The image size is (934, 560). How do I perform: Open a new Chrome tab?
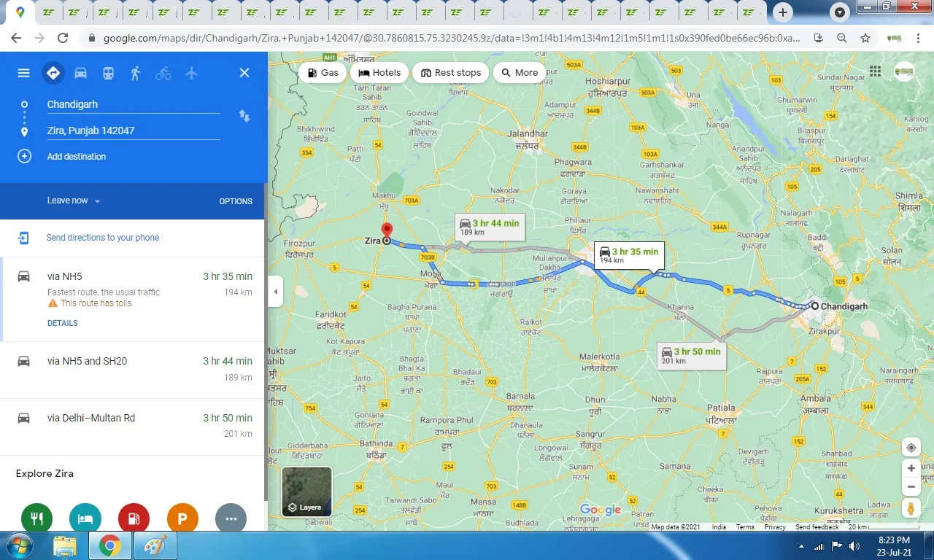coord(783,12)
